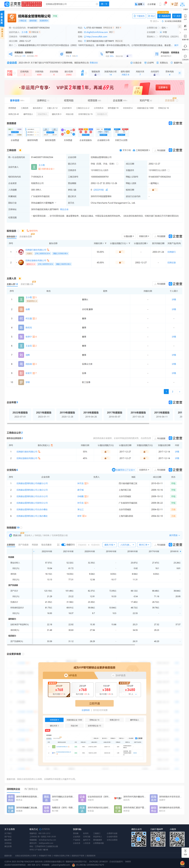Screen dimensions: 189x868
Task: Click the 查一下 search button
Action: pos(104,4)
